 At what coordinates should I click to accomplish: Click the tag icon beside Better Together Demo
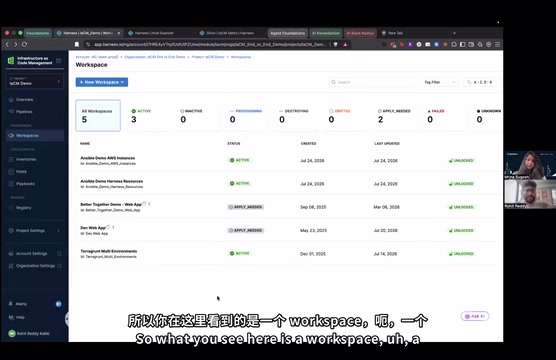coord(144,204)
